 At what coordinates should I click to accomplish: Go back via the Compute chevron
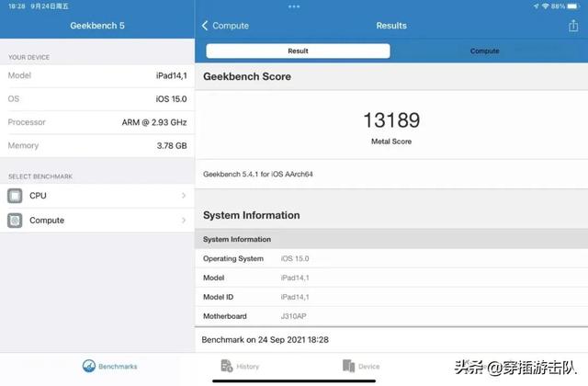tap(205, 26)
